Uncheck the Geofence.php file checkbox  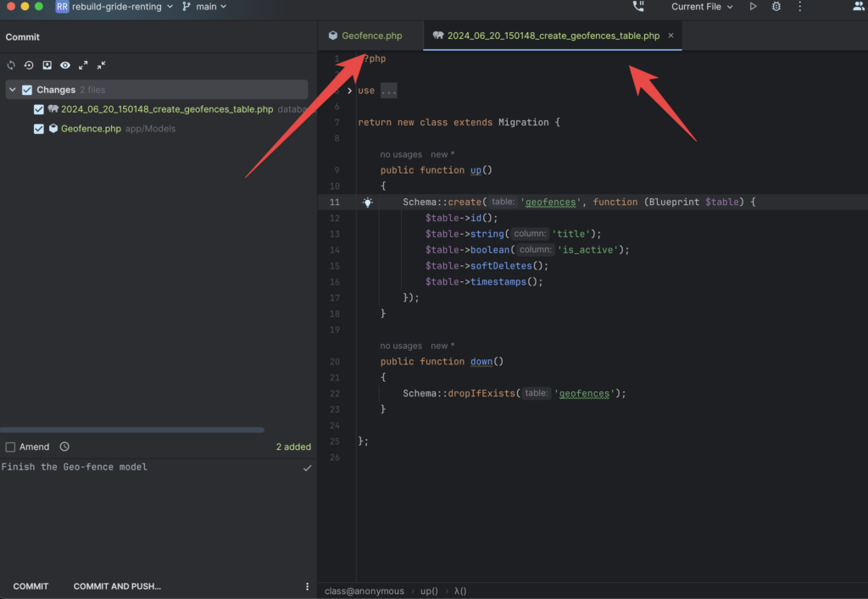click(39, 129)
